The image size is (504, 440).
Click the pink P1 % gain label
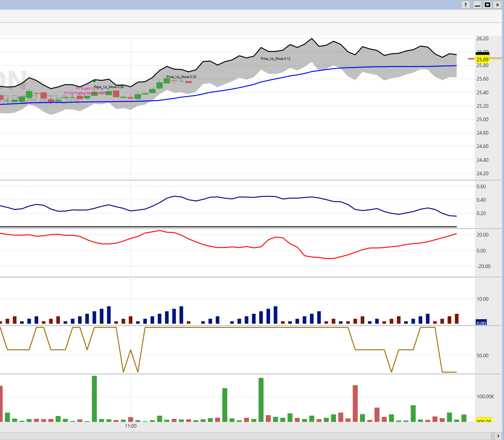point(86,89)
